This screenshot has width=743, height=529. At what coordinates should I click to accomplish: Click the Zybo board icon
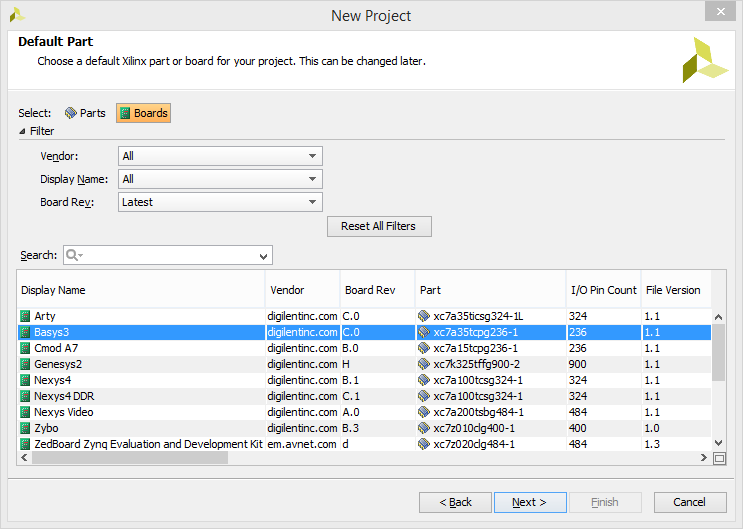pos(25,429)
